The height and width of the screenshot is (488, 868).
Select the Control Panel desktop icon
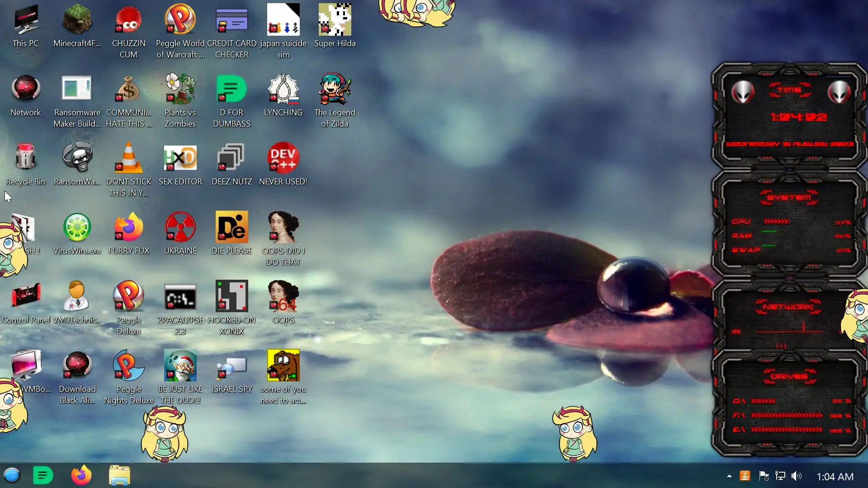pos(26,297)
